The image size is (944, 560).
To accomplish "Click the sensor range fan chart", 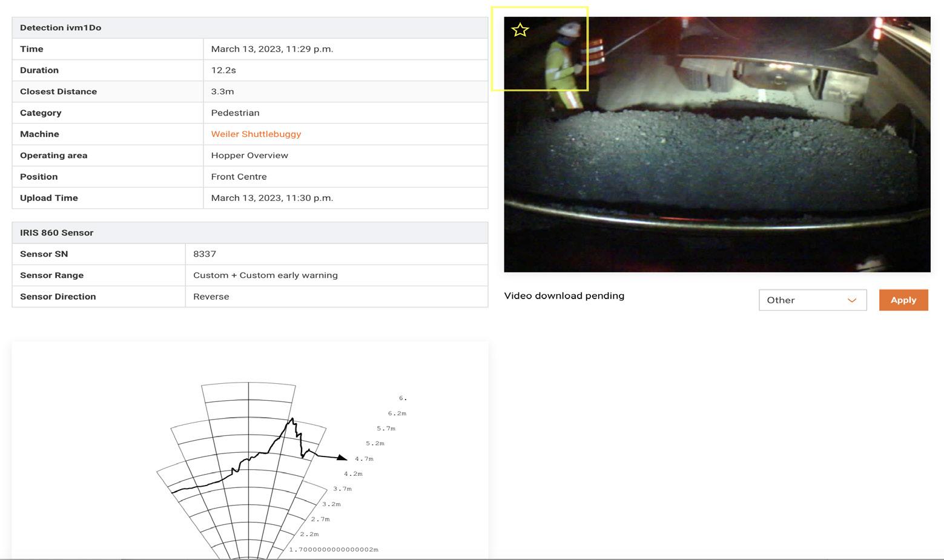I will pos(249,470).
